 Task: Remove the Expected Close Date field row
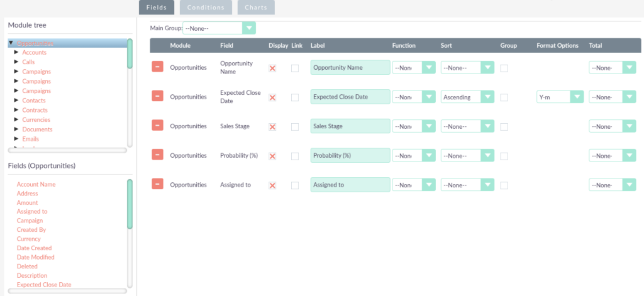coord(157,96)
